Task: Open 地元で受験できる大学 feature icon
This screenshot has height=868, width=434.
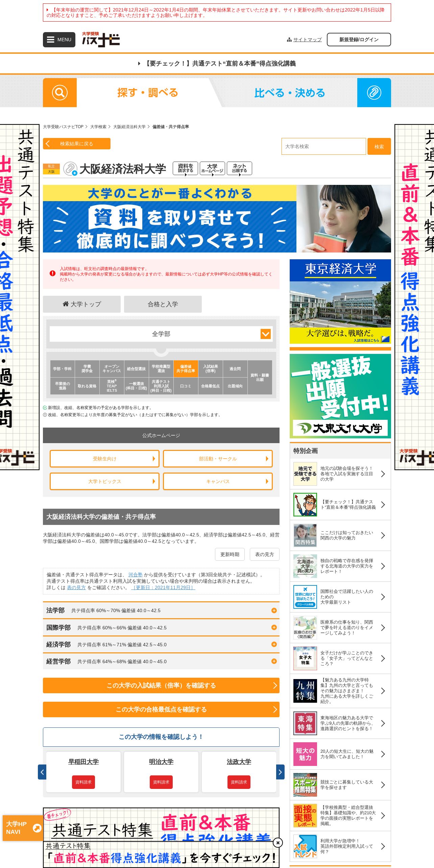Action: (305, 474)
